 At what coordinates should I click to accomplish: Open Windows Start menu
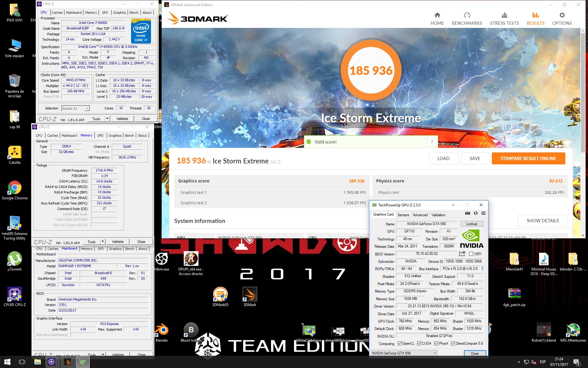pos(7,362)
